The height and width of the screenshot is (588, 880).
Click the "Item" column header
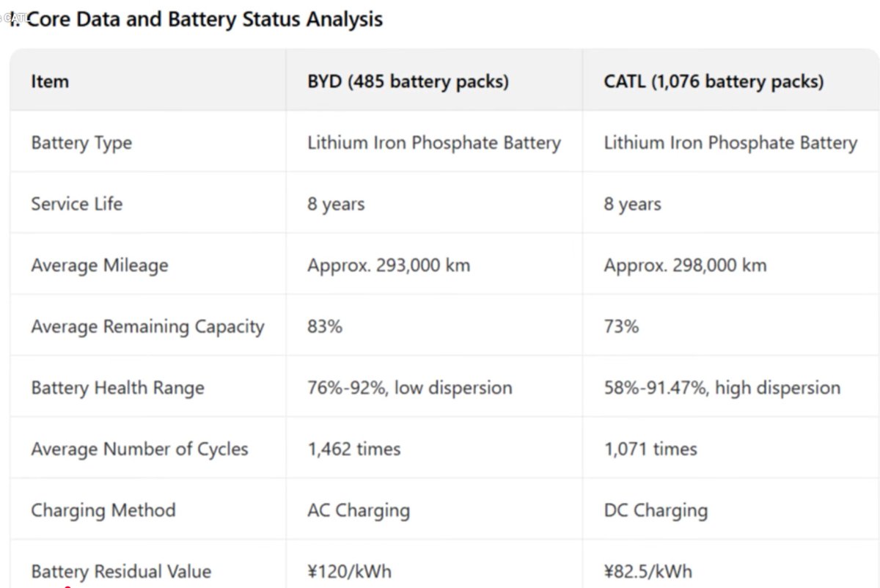pyautogui.click(x=50, y=81)
